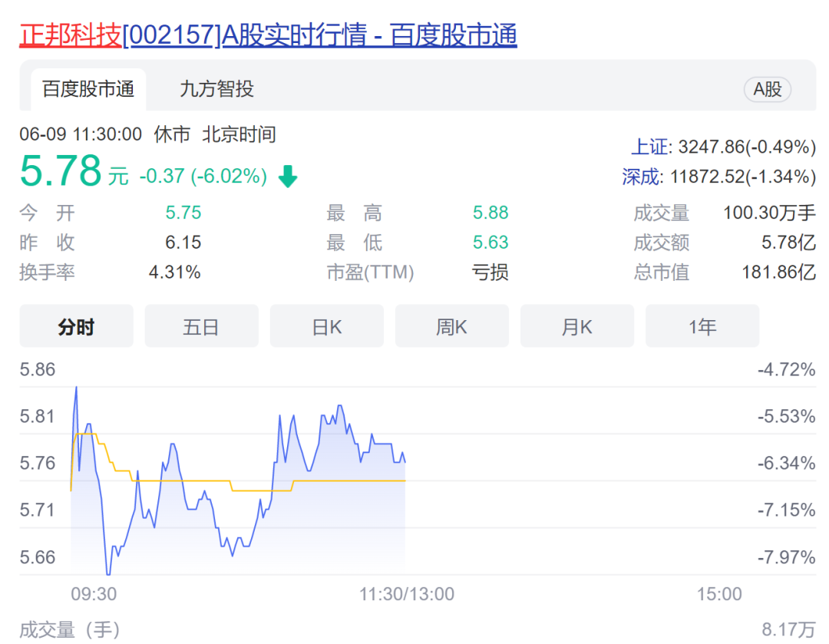Open the 正邦科技 A股实时行情 title link
829x644 pixels.
pos(268,35)
